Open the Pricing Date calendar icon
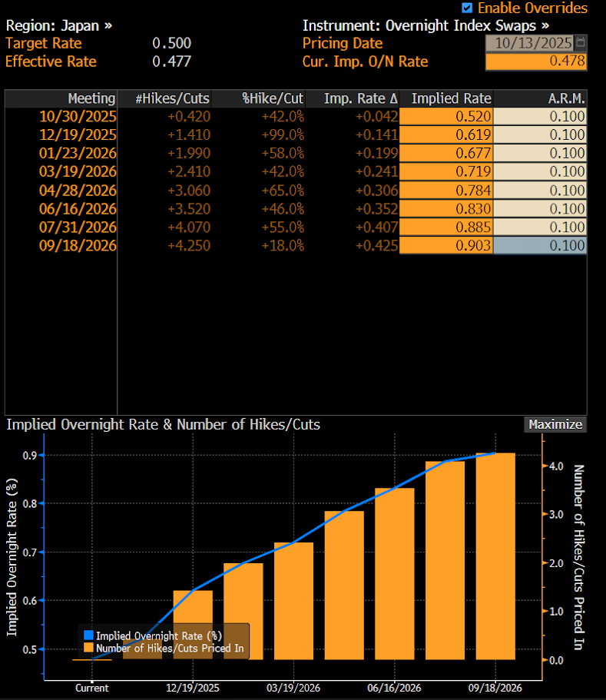The width and height of the screenshot is (606, 700). click(x=581, y=42)
